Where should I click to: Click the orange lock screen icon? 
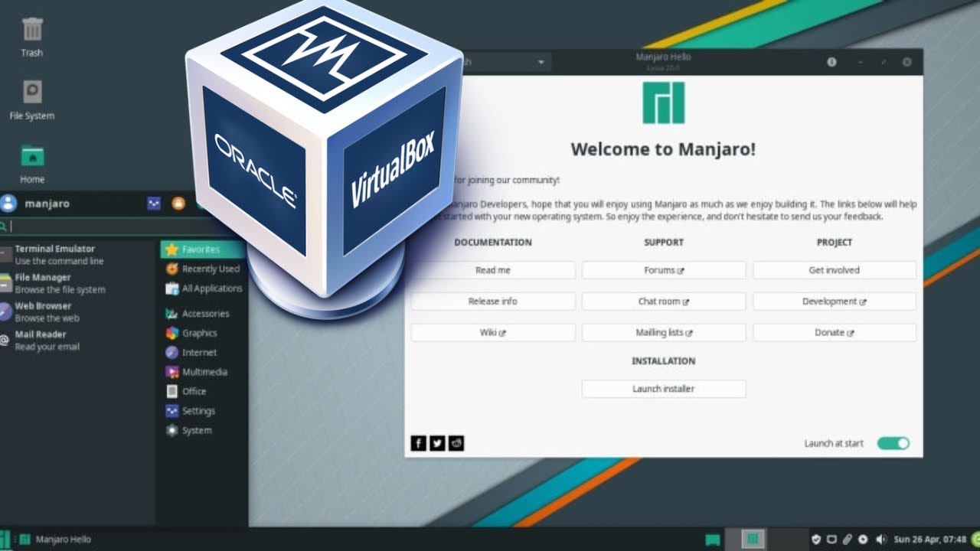[x=178, y=204]
